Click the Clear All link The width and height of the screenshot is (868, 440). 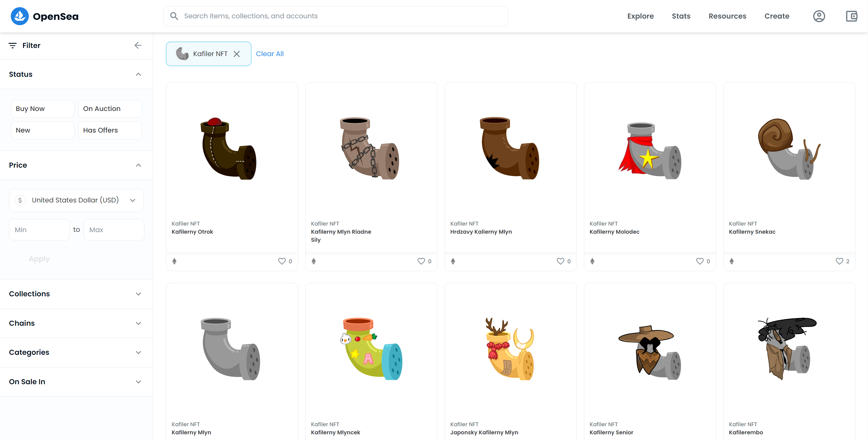point(270,54)
